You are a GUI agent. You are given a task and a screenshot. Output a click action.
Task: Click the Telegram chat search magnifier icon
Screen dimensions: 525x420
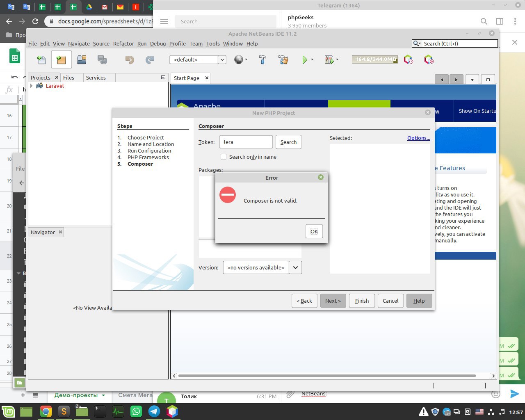(x=484, y=21)
